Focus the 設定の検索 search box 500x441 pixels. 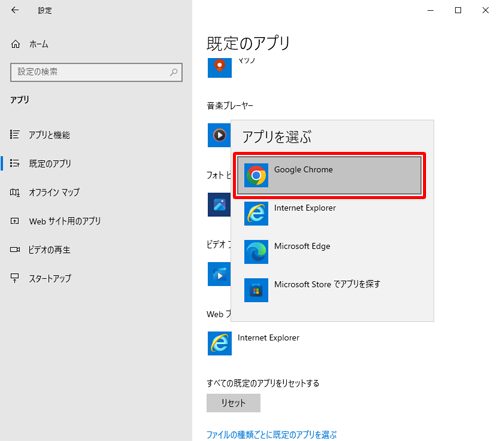point(96,72)
